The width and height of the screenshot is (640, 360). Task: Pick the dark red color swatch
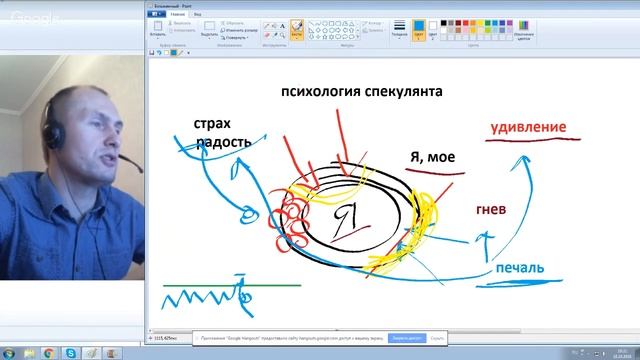point(458,23)
